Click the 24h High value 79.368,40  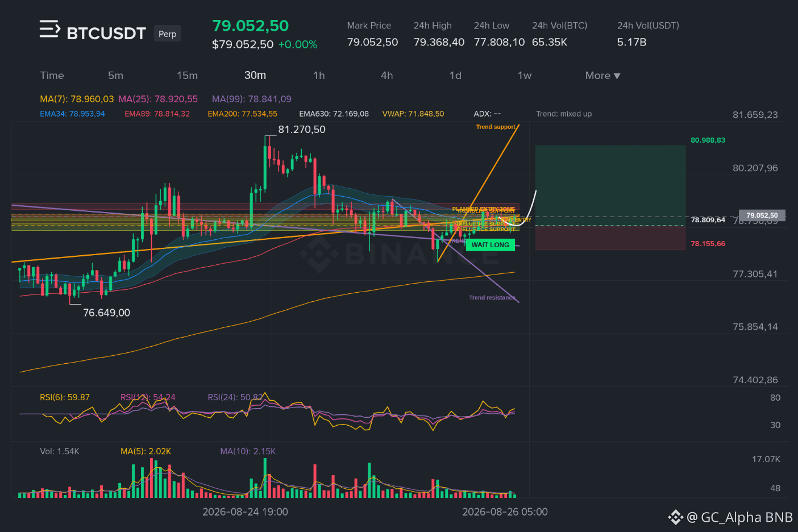pos(439,42)
